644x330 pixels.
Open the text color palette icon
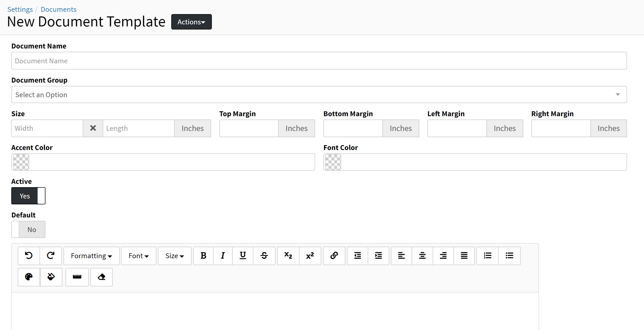(29, 277)
